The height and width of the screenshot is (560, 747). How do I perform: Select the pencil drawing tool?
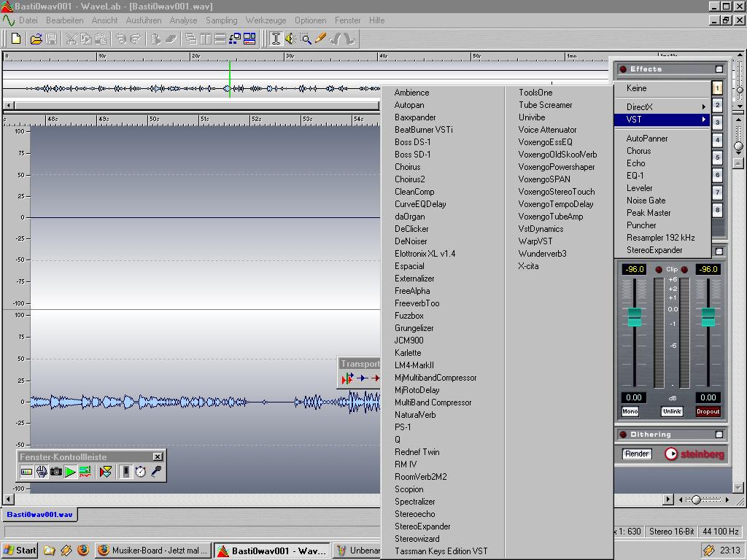pyautogui.click(x=320, y=39)
